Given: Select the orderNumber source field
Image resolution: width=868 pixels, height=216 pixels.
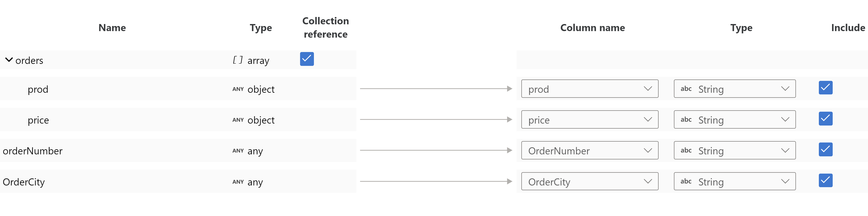Looking at the screenshot, I should pos(33,151).
